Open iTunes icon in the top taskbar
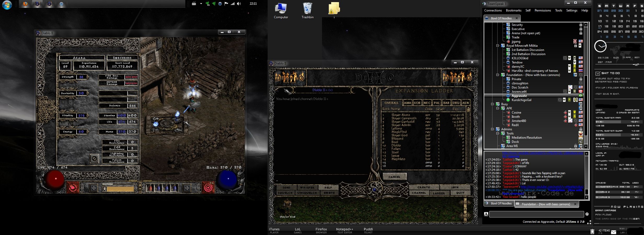Image resolution: width=644 pixels, height=235 pixels. pos(61,4)
